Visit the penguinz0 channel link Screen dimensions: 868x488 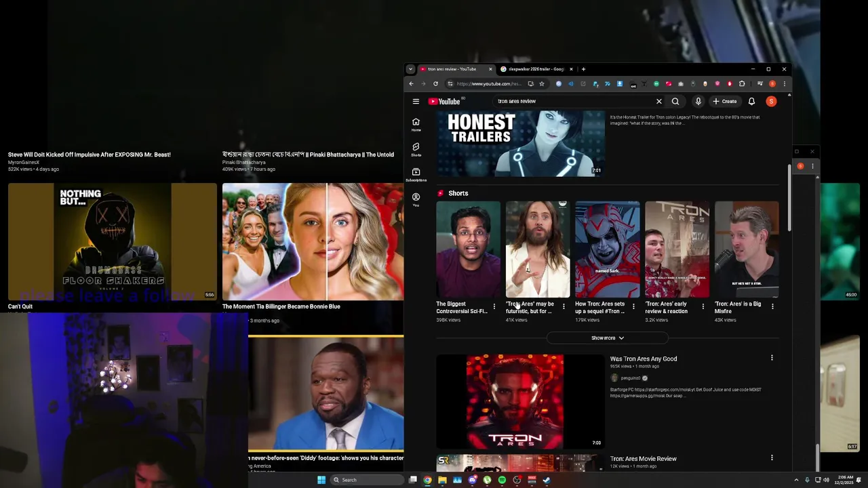click(630, 378)
